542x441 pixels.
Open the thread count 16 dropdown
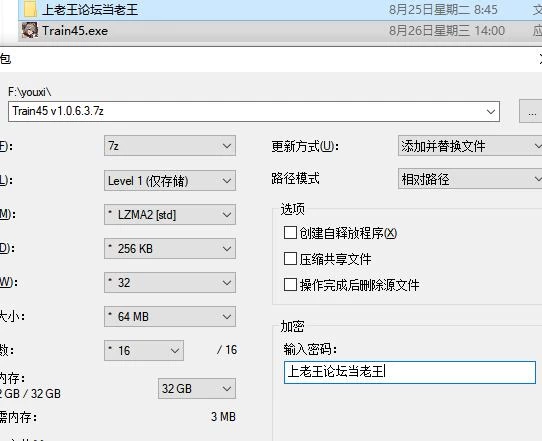tap(144, 350)
